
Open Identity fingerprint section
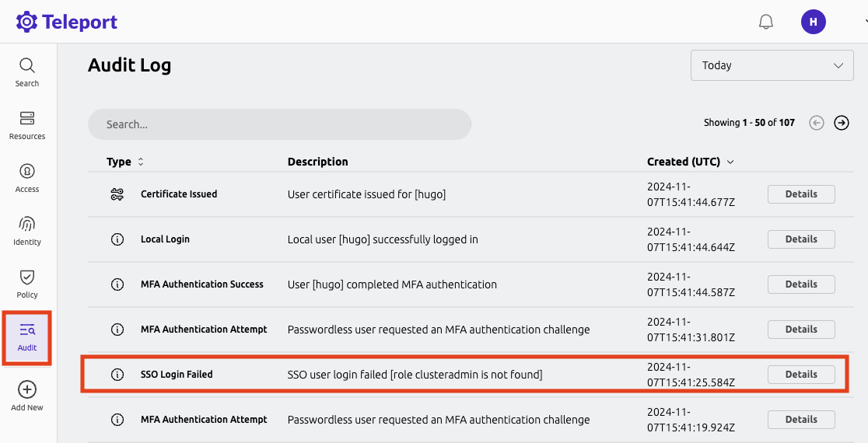pos(27,230)
